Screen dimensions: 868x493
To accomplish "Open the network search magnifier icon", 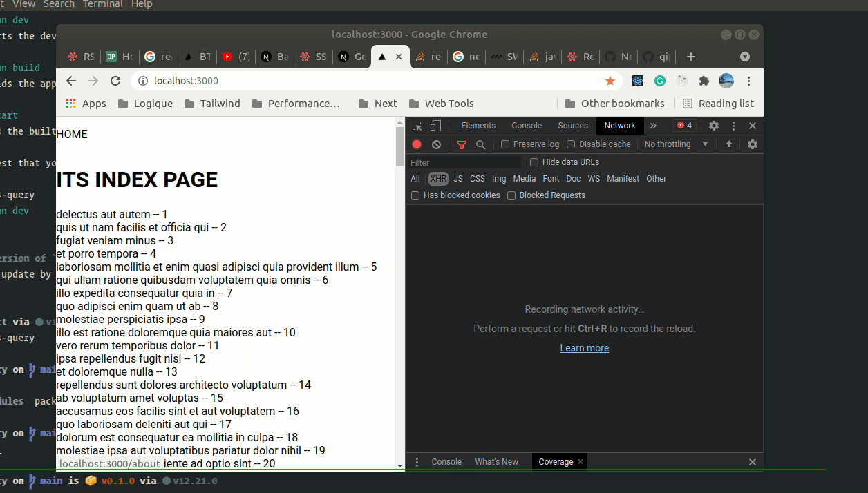I will pos(480,144).
